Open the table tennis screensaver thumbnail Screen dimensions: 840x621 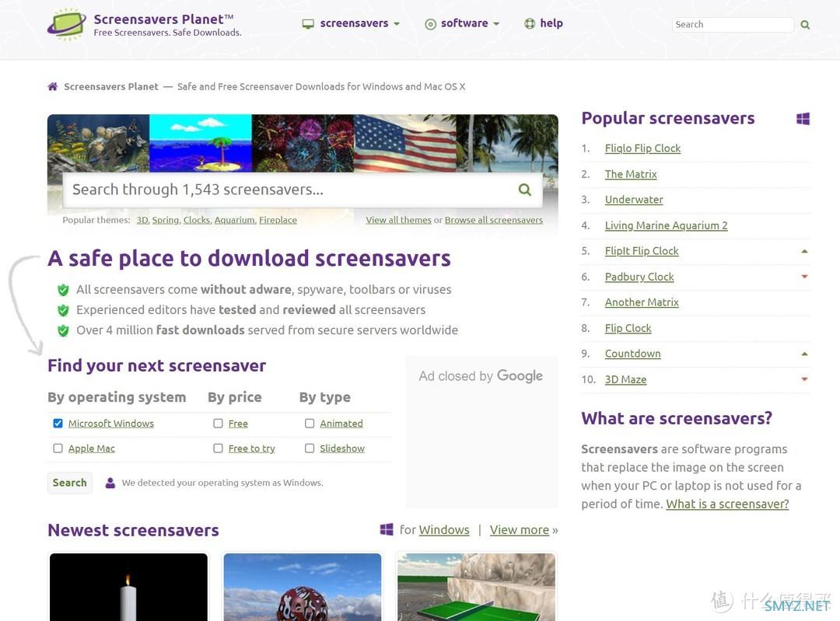coord(476,587)
